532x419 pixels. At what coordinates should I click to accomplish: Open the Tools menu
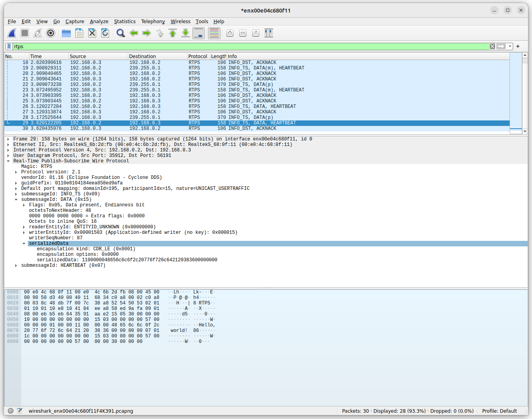coord(202,22)
